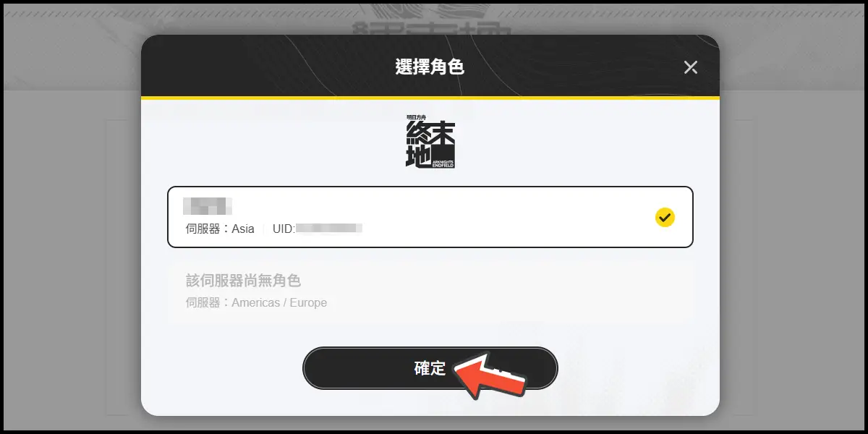The image size is (868, 434).
Task: Click the 伺服器：Asia label
Action: (220, 229)
